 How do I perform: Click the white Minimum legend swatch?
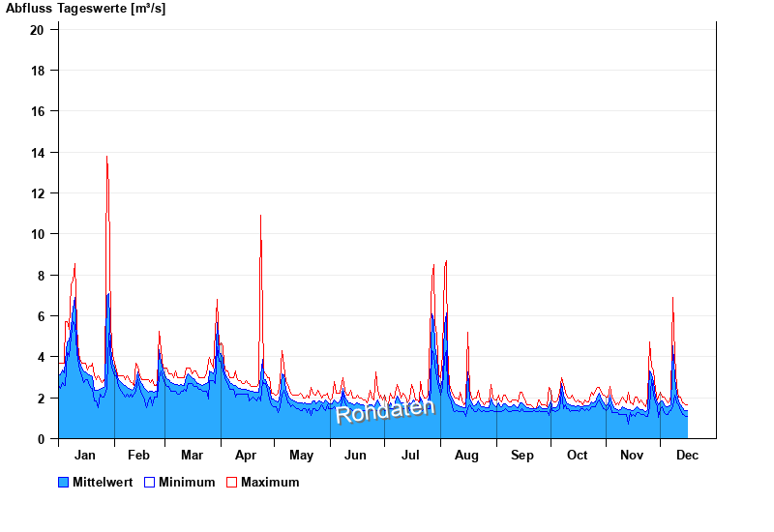pos(149,483)
